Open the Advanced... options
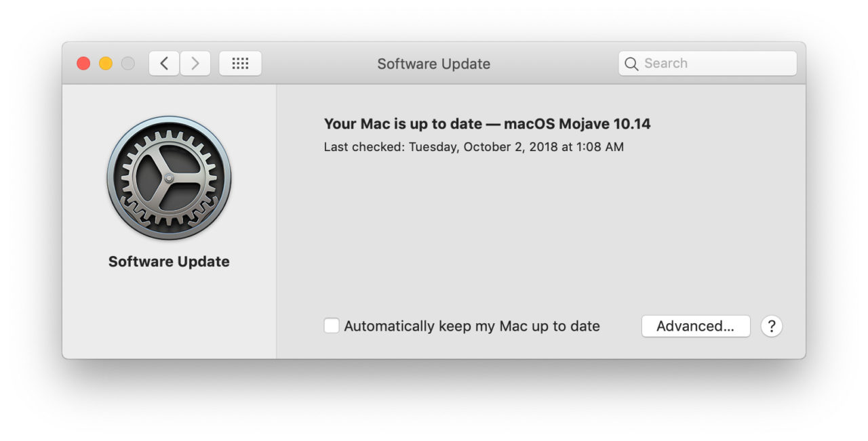The image size is (868, 441). point(696,326)
